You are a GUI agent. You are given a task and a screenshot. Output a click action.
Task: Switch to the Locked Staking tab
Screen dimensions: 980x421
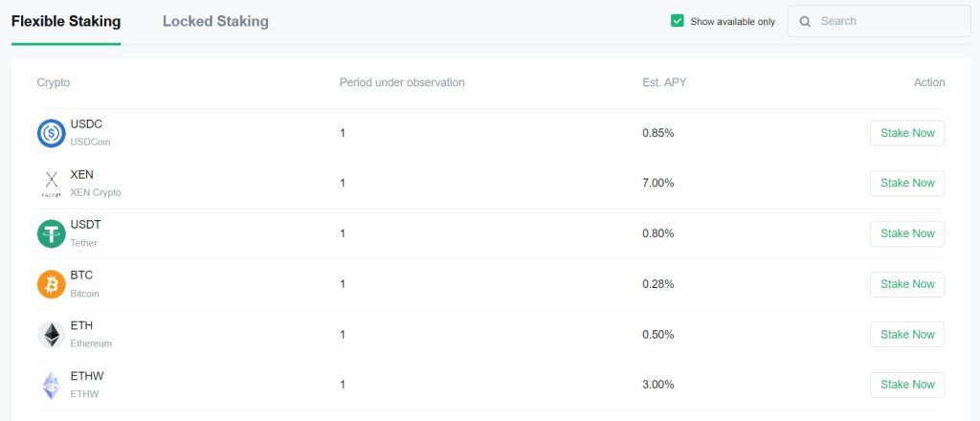215,21
